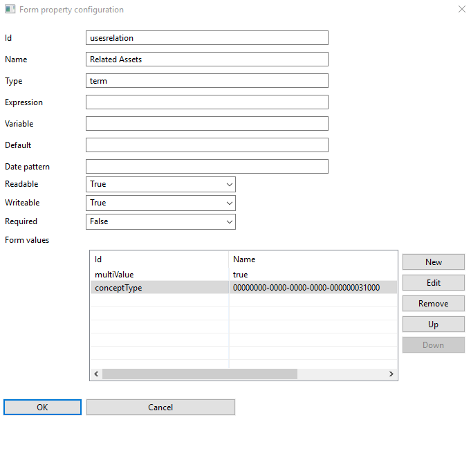Focus the empty Variable field

click(206, 124)
